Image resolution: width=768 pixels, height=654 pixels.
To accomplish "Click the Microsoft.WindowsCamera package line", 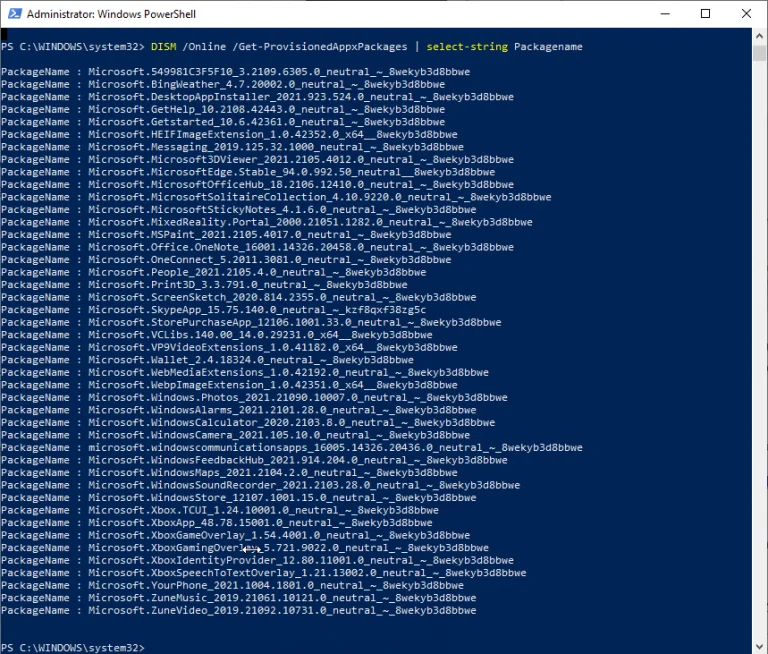I will coord(235,435).
